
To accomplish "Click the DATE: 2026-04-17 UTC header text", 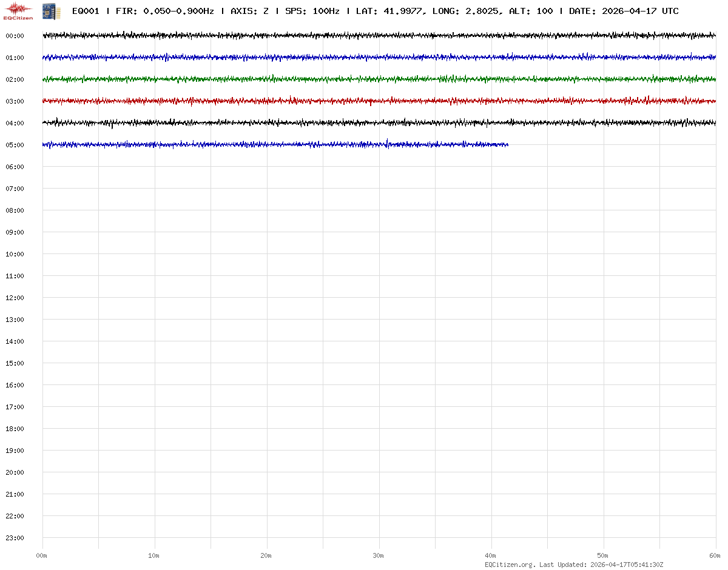I will pos(624,12).
